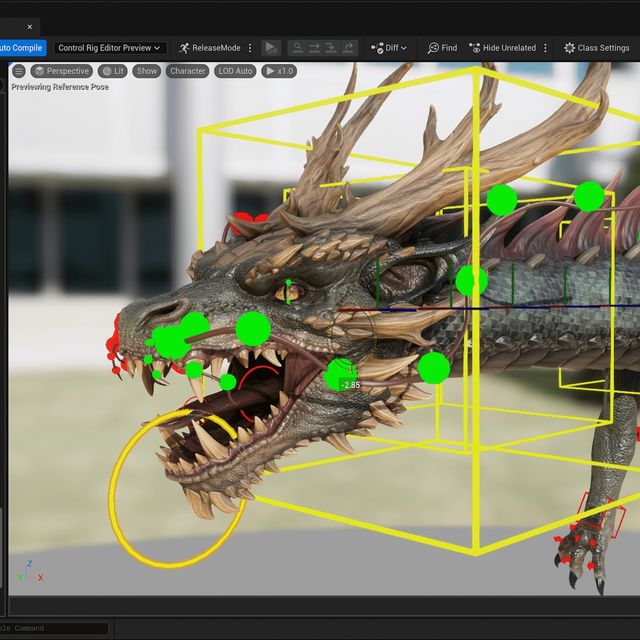Open the viewport hamburger options menu
The width and height of the screenshot is (640, 640).
click(18, 71)
